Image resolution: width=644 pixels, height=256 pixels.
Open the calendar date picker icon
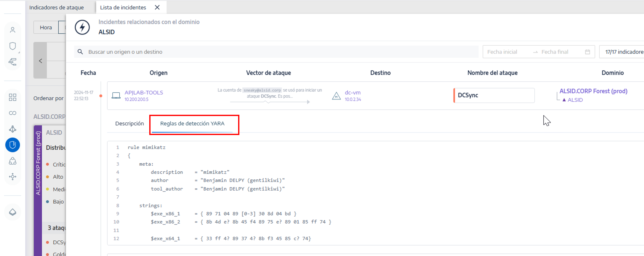pyautogui.click(x=587, y=52)
